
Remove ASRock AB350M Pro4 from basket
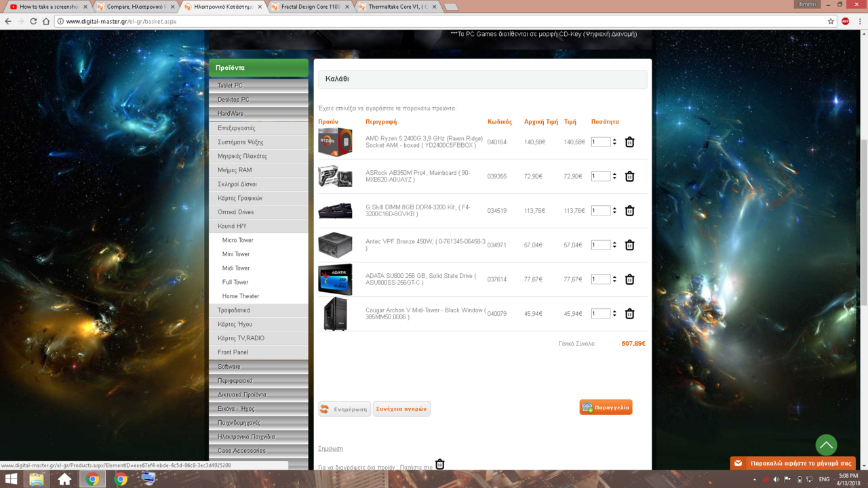point(629,176)
